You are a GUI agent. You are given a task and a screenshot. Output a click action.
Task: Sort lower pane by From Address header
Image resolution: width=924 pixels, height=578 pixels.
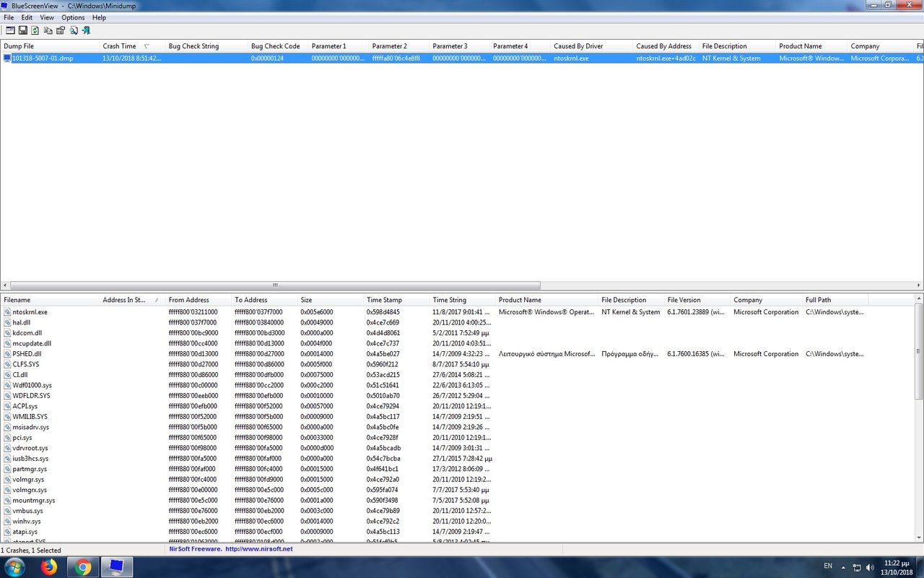click(x=199, y=300)
